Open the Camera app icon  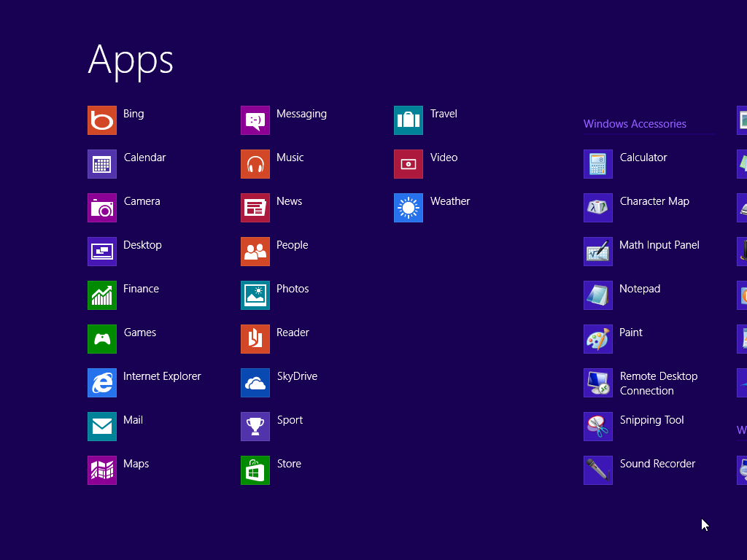click(x=102, y=208)
